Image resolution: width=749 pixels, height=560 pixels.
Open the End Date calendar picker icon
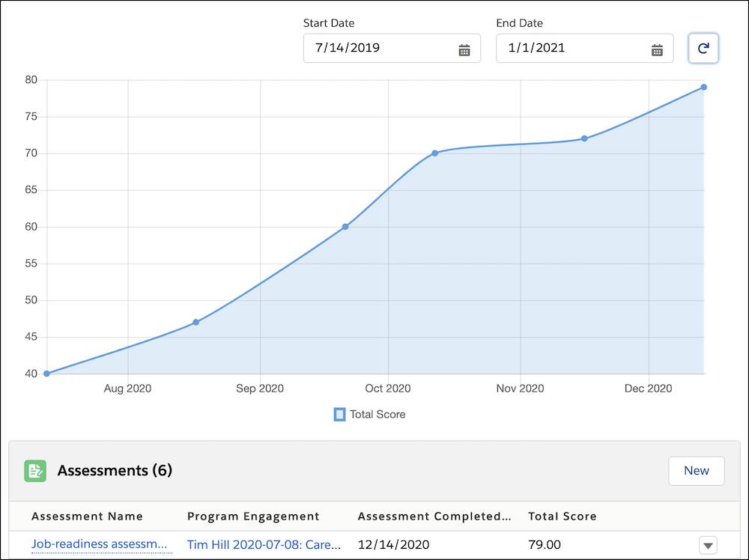pyautogui.click(x=657, y=49)
